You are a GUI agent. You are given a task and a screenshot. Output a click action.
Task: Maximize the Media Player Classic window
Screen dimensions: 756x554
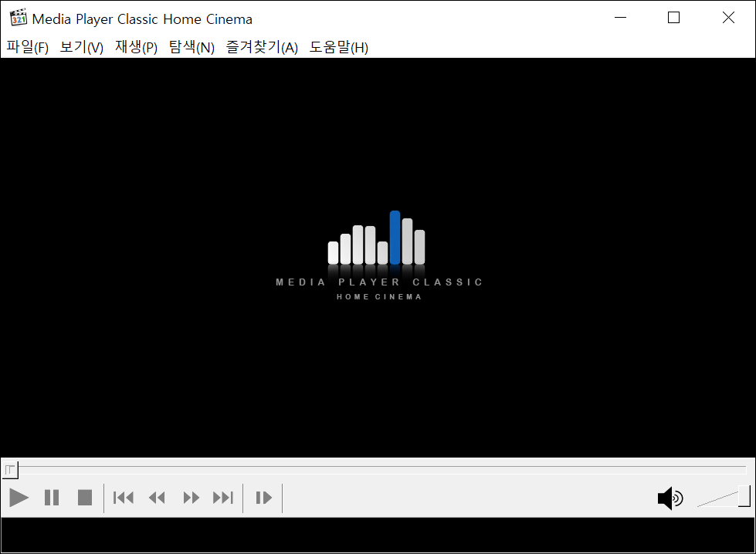(673, 18)
